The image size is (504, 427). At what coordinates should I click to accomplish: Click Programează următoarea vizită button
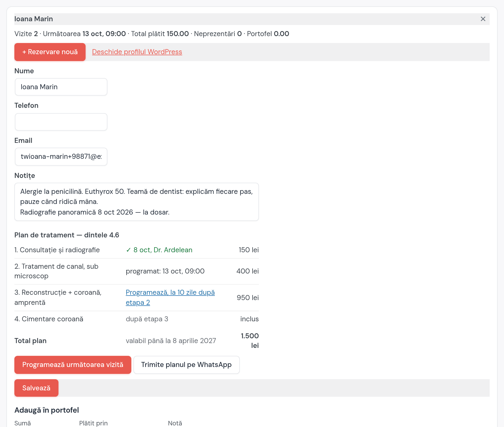pos(73,365)
